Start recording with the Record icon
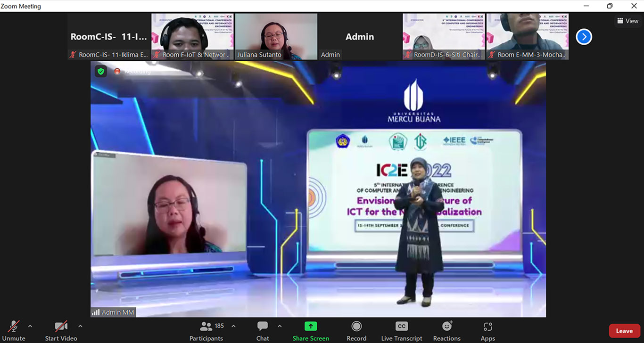The width and height of the screenshot is (644, 343). point(356,326)
